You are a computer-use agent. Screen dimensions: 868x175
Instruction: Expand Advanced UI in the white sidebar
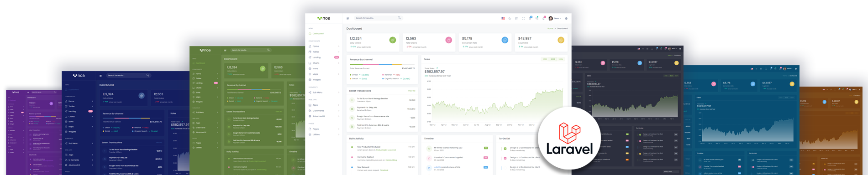coord(324,116)
